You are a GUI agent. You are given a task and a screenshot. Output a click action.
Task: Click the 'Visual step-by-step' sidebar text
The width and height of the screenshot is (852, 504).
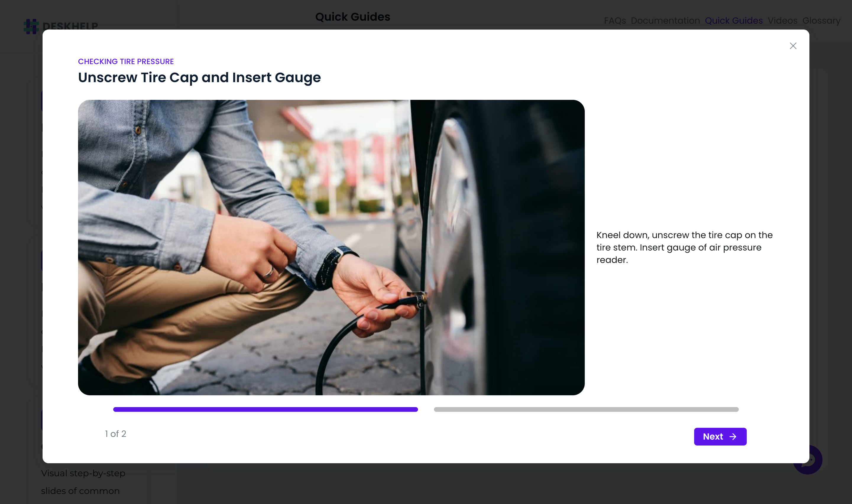click(83, 473)
